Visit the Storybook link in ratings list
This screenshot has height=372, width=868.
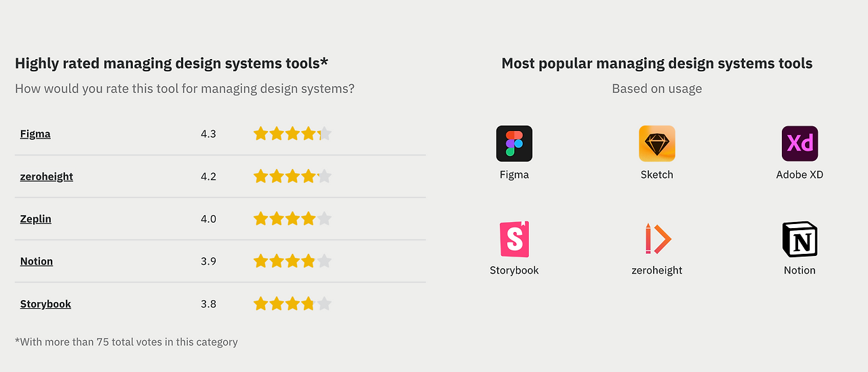point(45,304)
